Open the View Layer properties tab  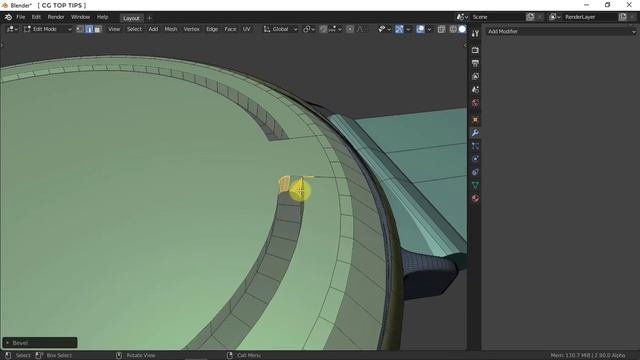point(475,76)
